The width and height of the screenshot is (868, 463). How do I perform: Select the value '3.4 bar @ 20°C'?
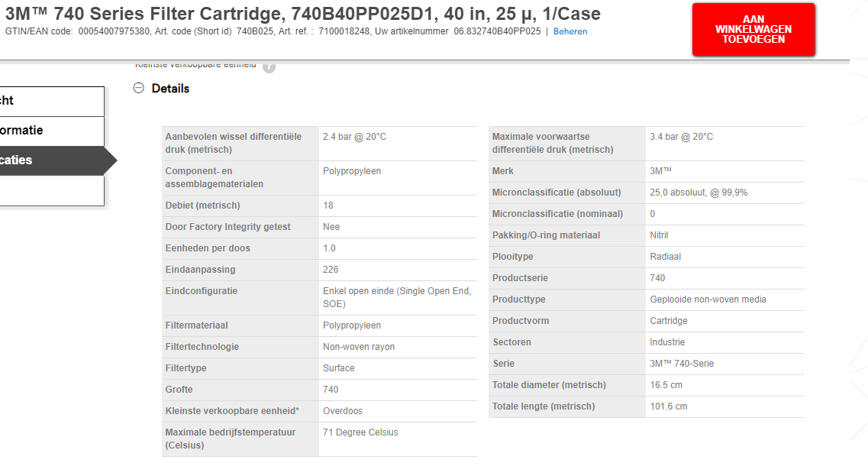click(x=682, y=137)
